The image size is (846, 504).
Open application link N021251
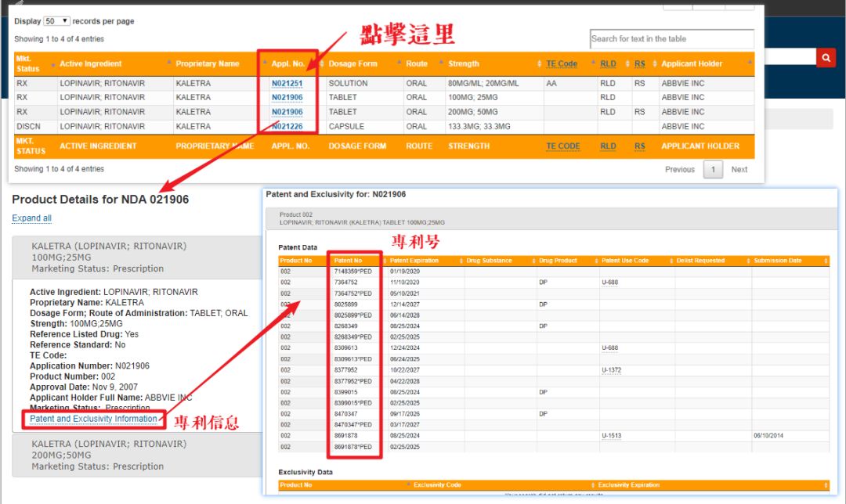click(x=287, y=84)
